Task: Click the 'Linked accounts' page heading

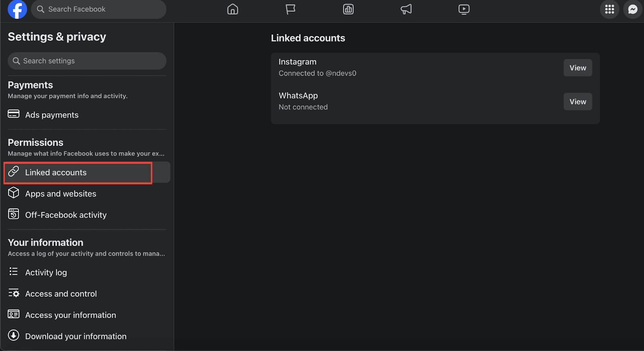Action: [308, 38]
